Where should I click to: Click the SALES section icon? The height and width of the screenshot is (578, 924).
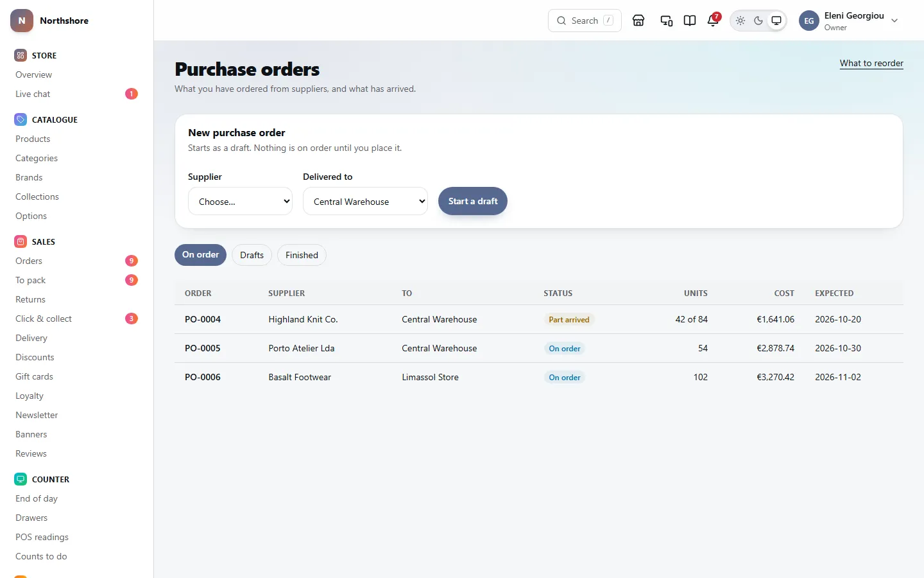21,241
